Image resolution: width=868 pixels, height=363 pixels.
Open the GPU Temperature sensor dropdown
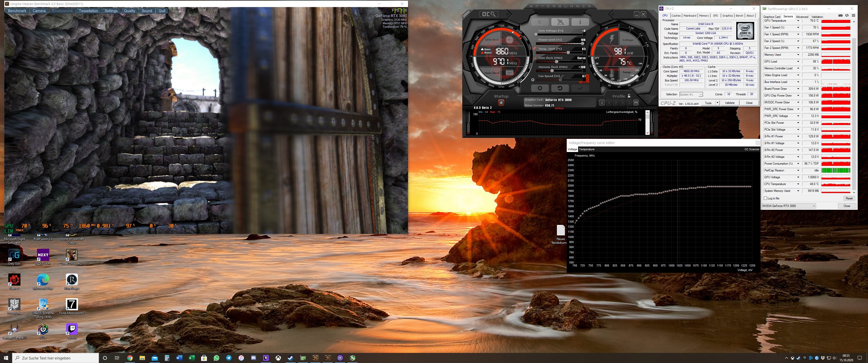798,21
